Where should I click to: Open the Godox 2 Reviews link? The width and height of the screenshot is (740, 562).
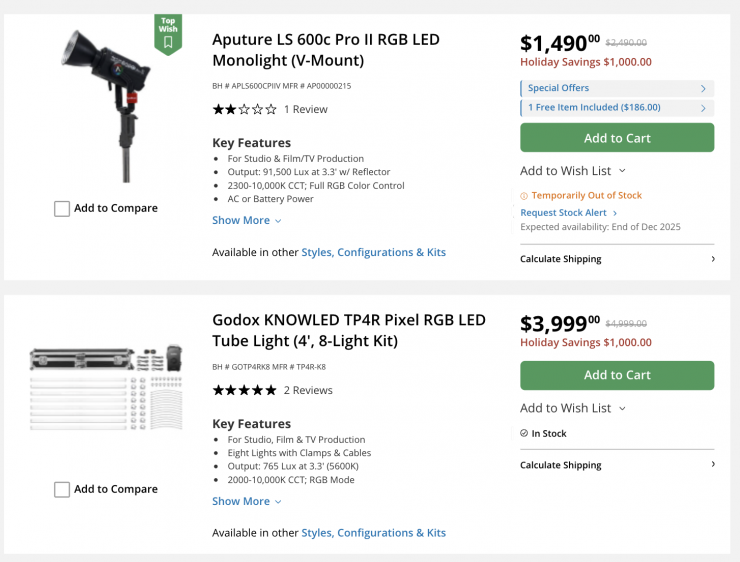click(308, 390)
